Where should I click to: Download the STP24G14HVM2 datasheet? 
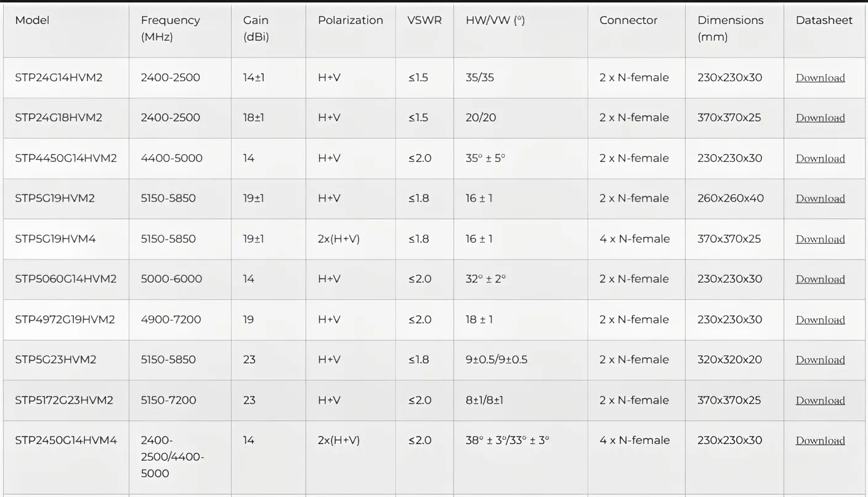820,78
